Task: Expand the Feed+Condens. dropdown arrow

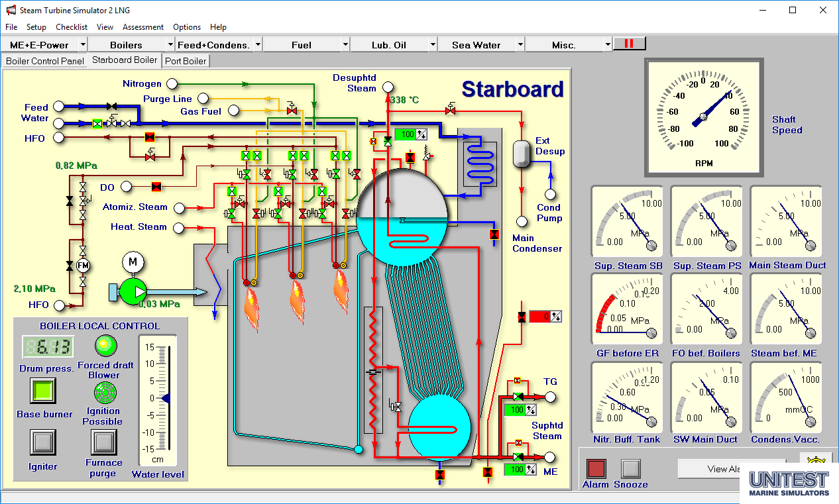Action: 258,45
